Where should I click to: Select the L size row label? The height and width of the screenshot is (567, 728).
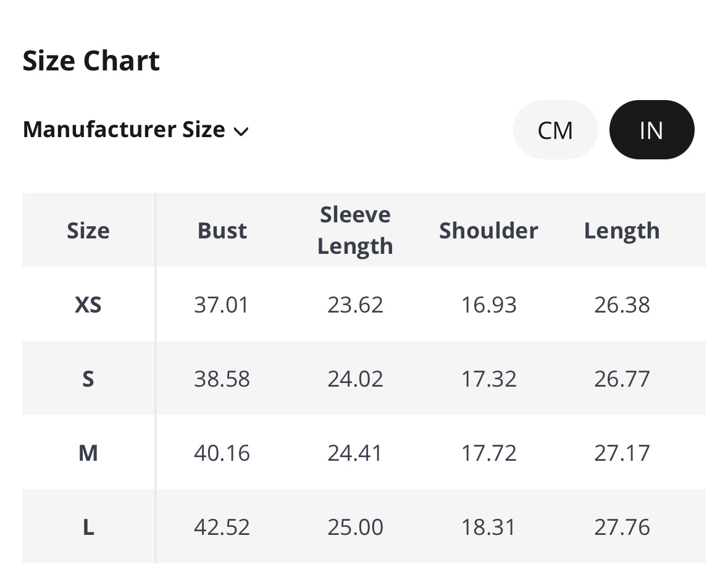click(88, 527)
